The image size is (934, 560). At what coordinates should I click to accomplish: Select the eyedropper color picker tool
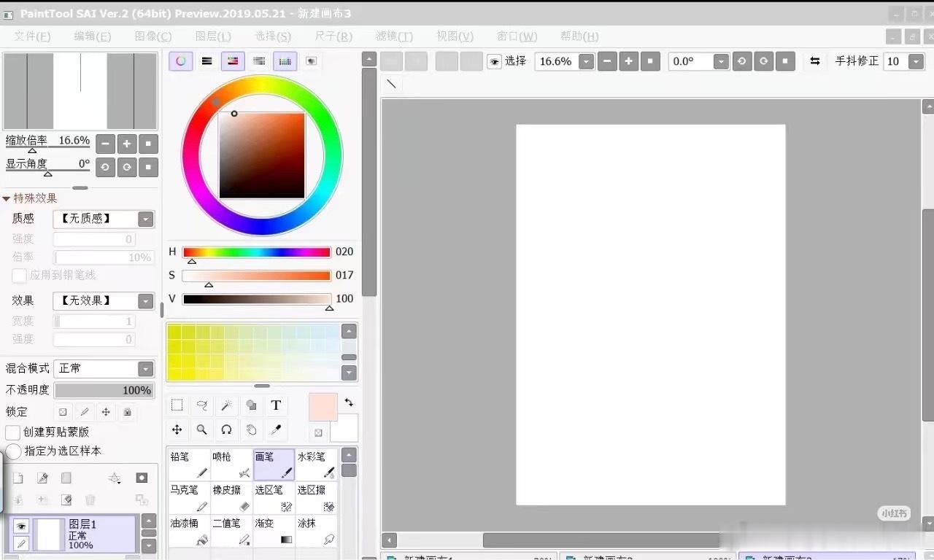coord(276,430)
